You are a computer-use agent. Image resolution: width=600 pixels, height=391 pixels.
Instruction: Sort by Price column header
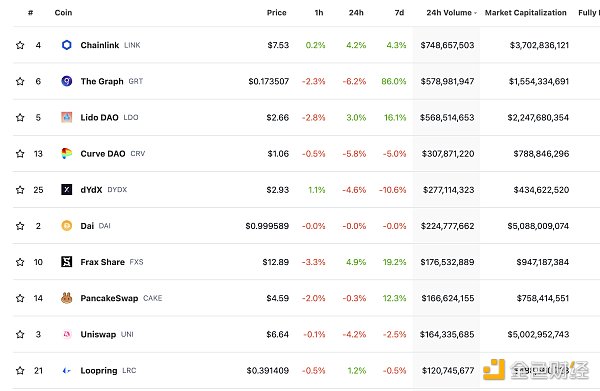point(276,13)
